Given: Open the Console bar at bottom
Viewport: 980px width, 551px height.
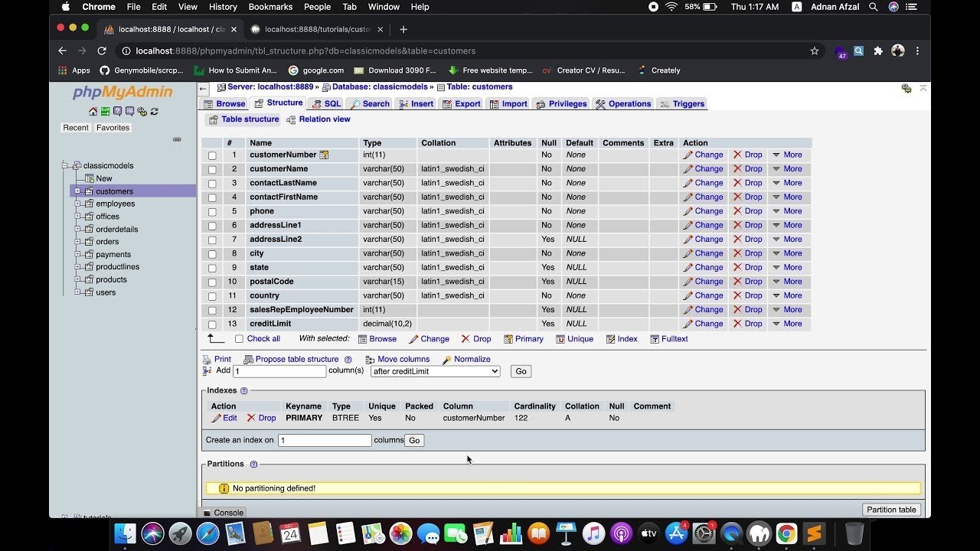Looking at the screenshot, I should (x=223, y=513).
